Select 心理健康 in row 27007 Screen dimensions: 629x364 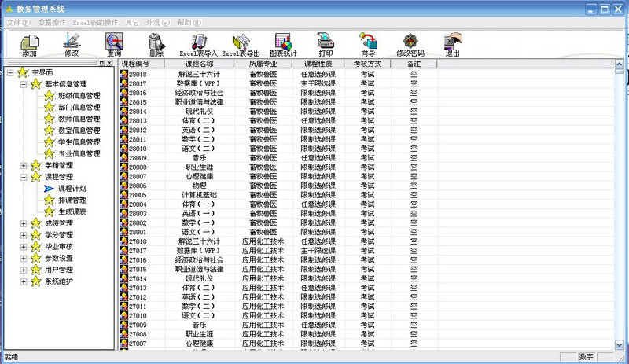tap(199, 344)
